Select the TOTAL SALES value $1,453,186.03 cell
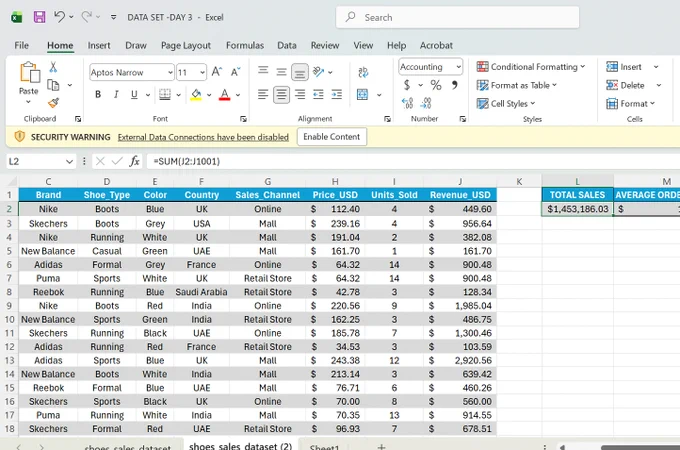This screenshot has width=680, height=450. point(577,209)
